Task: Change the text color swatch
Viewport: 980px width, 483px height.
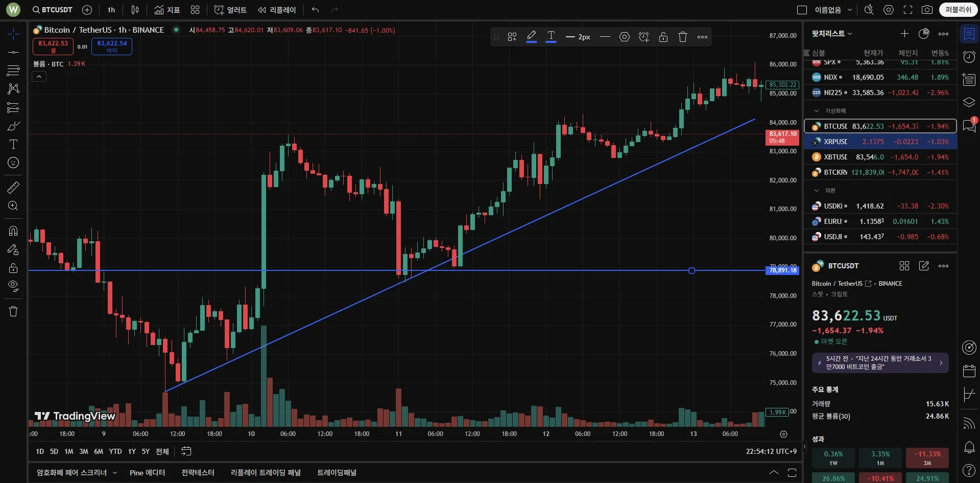Action: click(x=551, y=37)
